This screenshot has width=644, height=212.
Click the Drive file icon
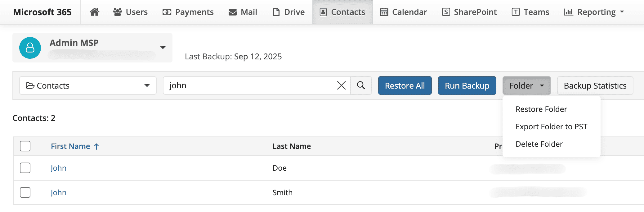tap(276, 12)
